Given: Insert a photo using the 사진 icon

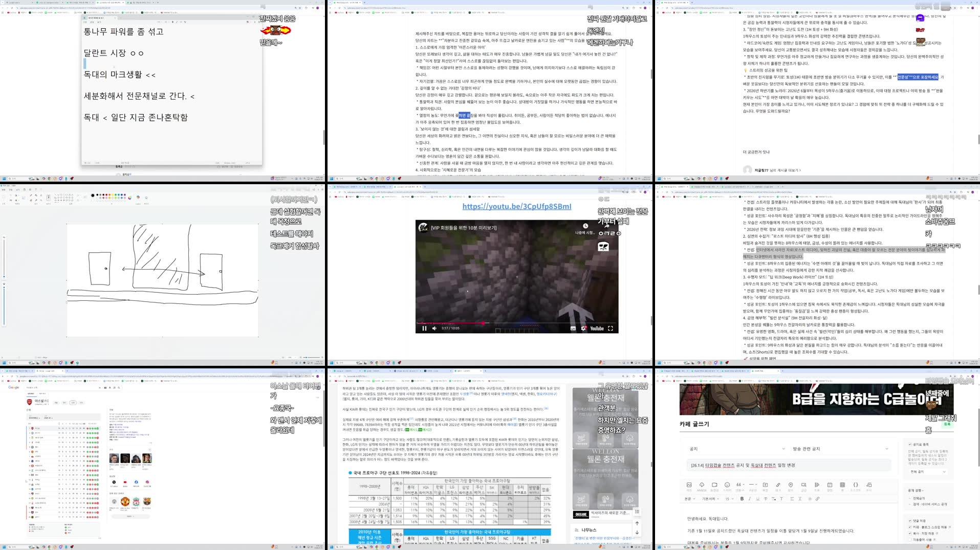Looking at the screenshot, I should pyautogui.click(x=689, y=485).
